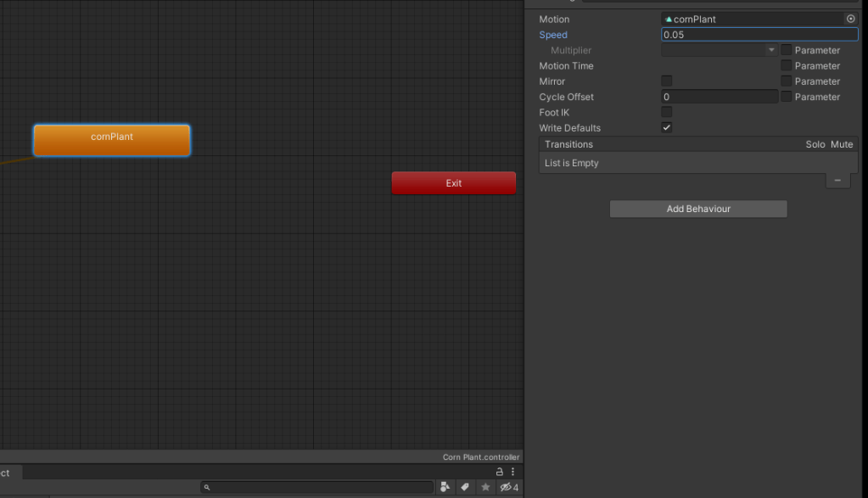Enable the Foot IK checkbox
Screen dimensions: 868x498
(x=667, y=112)
